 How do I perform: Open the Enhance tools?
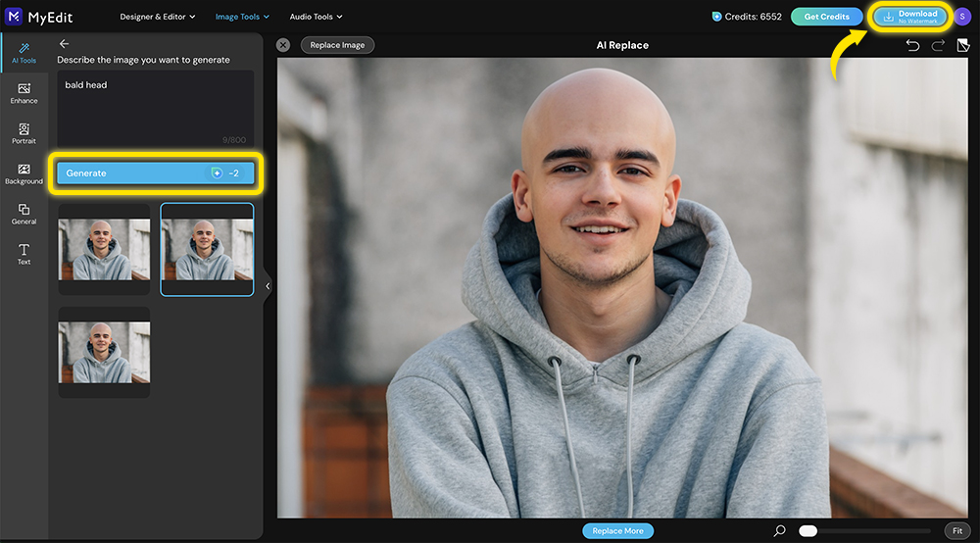[24, 94]
